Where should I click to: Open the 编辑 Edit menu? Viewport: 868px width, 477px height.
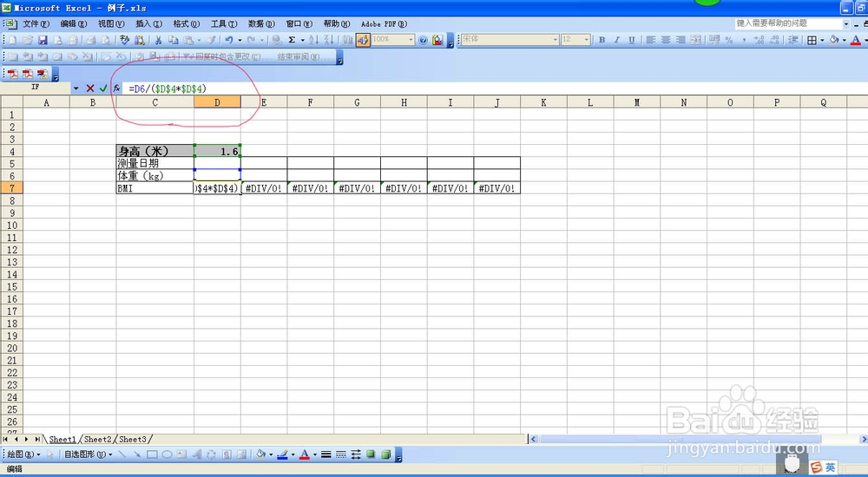[74, 23]
